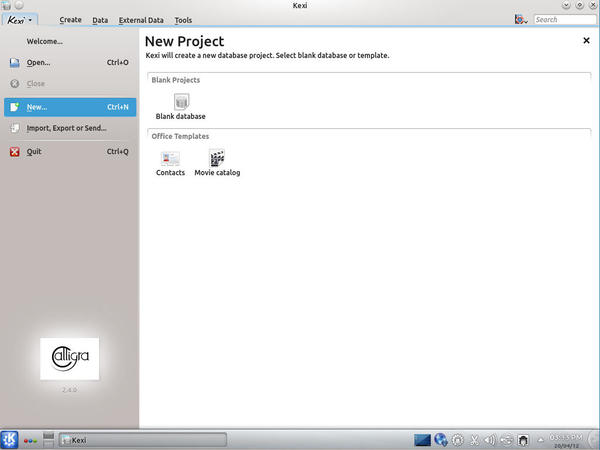Pick the Movie catalog template icon
Viewport: 600px width, 450px height.
click(217, 158)
